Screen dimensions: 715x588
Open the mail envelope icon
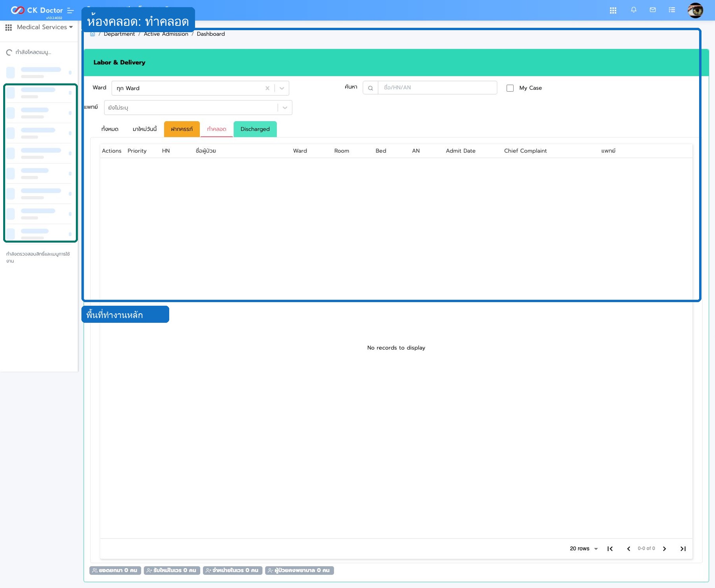[x=653, y=10]
